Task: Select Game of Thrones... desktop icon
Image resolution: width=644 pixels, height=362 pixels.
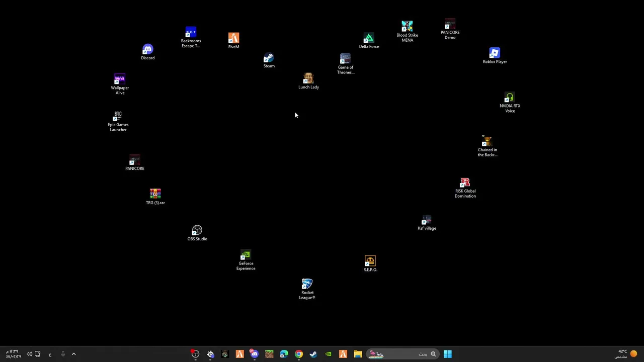Action: 345,64
